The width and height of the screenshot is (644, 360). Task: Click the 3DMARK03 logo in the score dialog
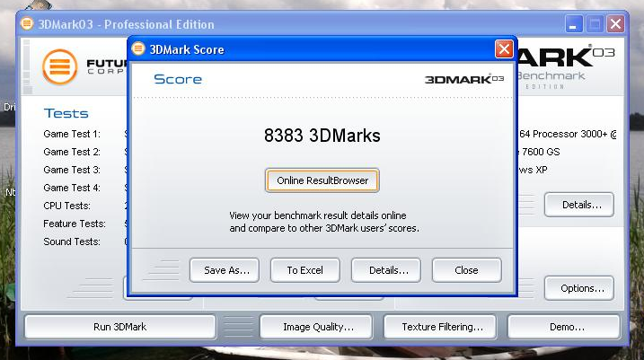[464, 79]
